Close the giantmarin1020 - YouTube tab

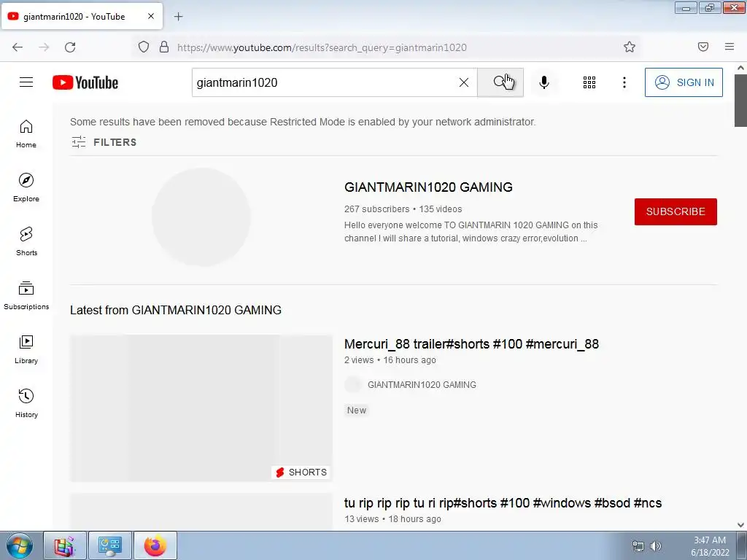tap(150, 16)
